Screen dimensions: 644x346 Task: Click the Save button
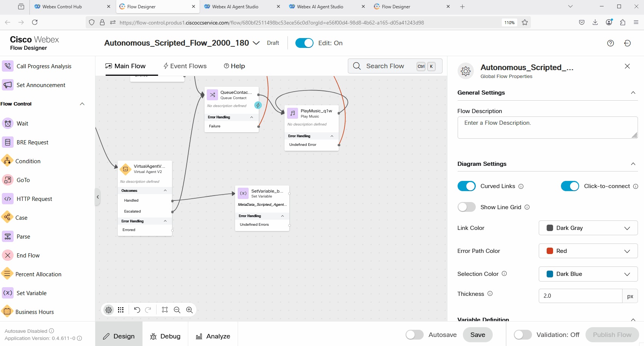pyautogui.click(x=477, y=335)
